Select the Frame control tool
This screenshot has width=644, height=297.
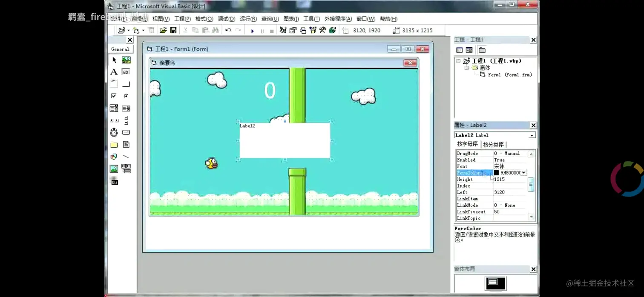coord(114,84)
